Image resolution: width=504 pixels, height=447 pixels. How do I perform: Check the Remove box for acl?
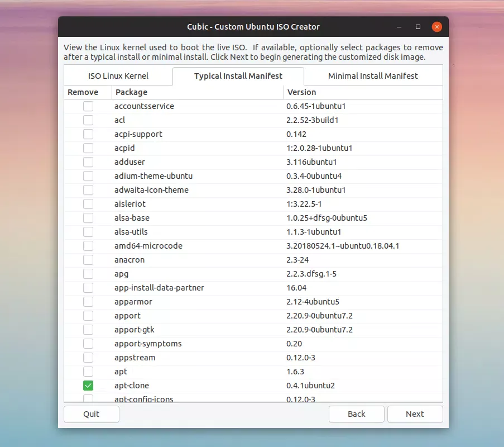[88, 120]
